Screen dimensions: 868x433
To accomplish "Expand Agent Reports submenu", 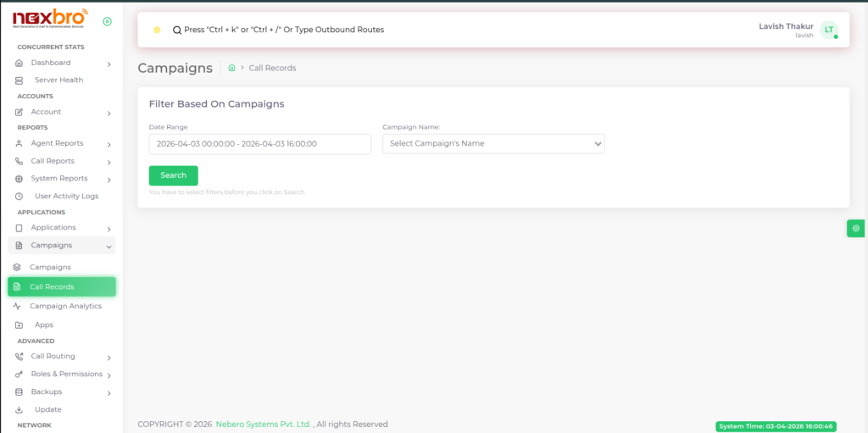I will 64,143.
